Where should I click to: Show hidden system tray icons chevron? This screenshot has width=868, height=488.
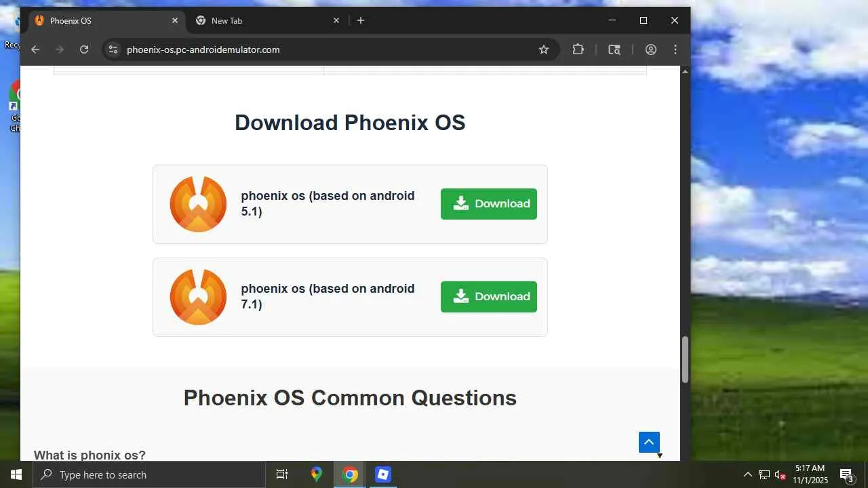[748, 474]
